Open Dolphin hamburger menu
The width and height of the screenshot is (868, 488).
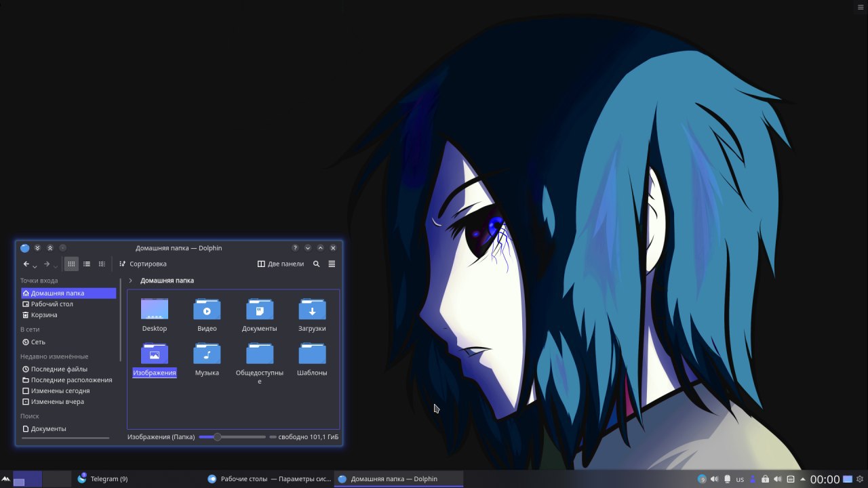coord(332,264)
